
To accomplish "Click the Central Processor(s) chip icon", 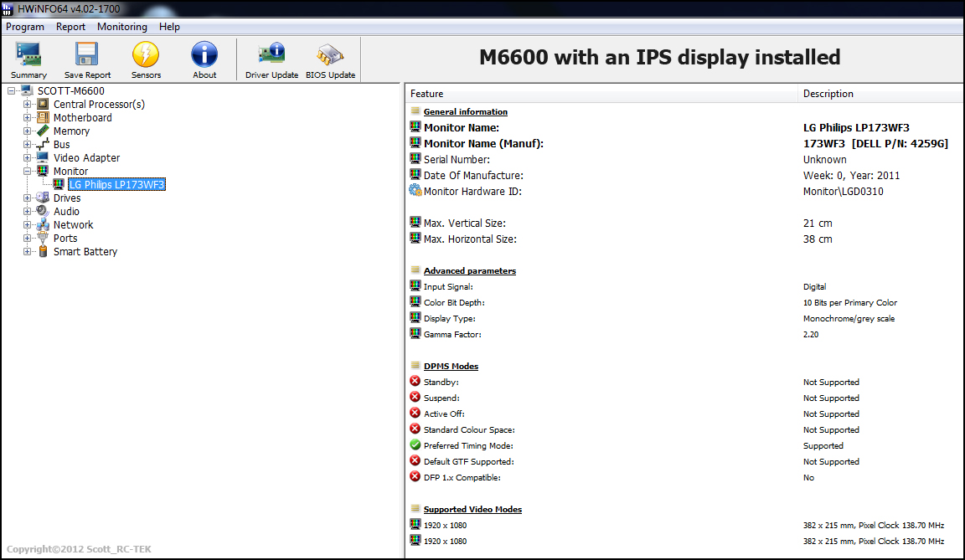I will pyautogui.click(x=43, y=105).
